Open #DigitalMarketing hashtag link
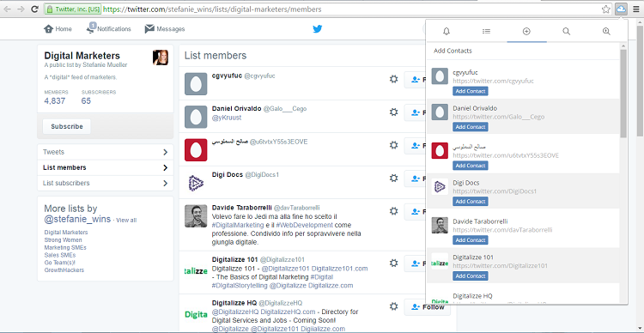 point(237,225)
